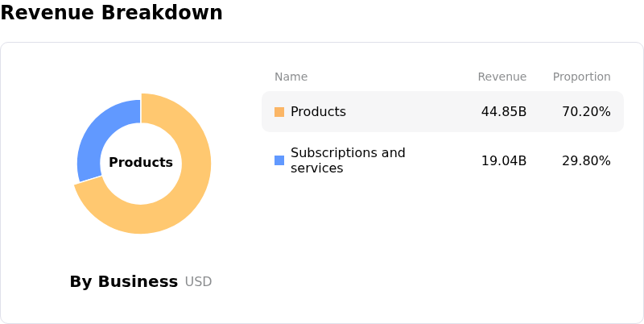Viewport: 644px width, 324px height.
Task: Click the Products label inside the donut
Action: point(141,163)
